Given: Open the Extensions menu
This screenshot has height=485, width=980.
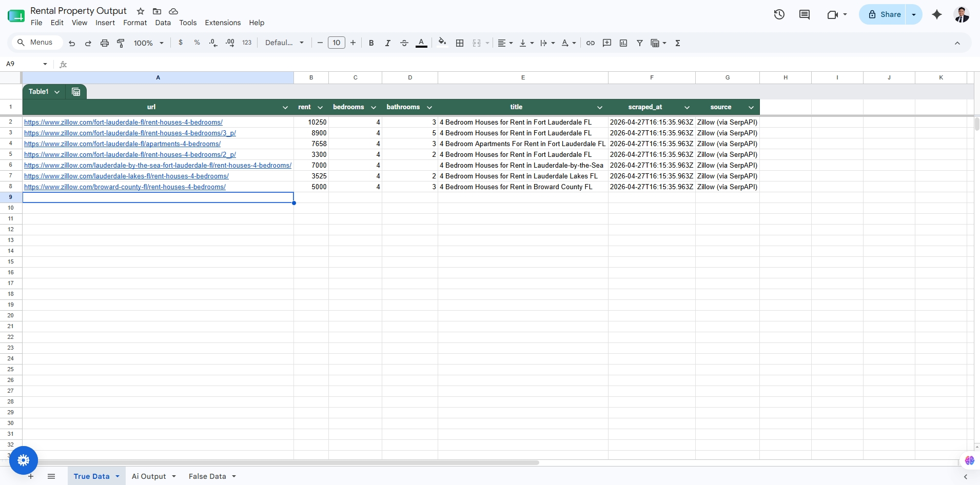Looking at the screenshot, I should (223, 23).
